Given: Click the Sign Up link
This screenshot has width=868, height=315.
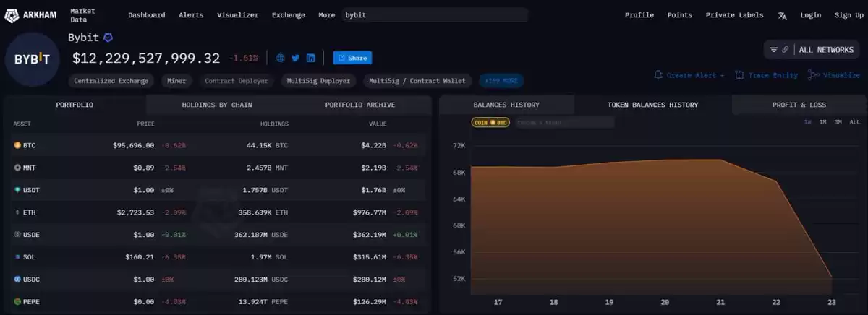Looking at the screenshot, I should (848, 15).
